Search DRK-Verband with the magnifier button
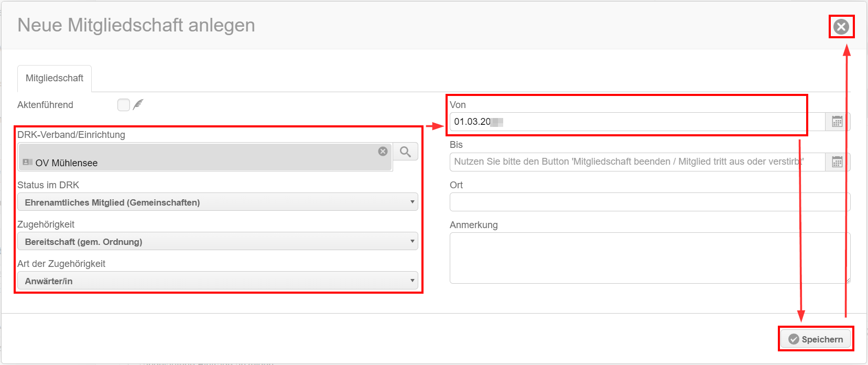Viewport: 868px width, 365px height. tap(405, 152)
